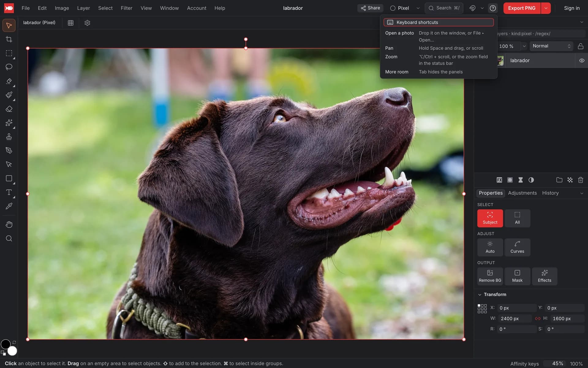Select the Paint Brush tool
The height and width of the screenshot is (368, 588).
coord(9,95)
